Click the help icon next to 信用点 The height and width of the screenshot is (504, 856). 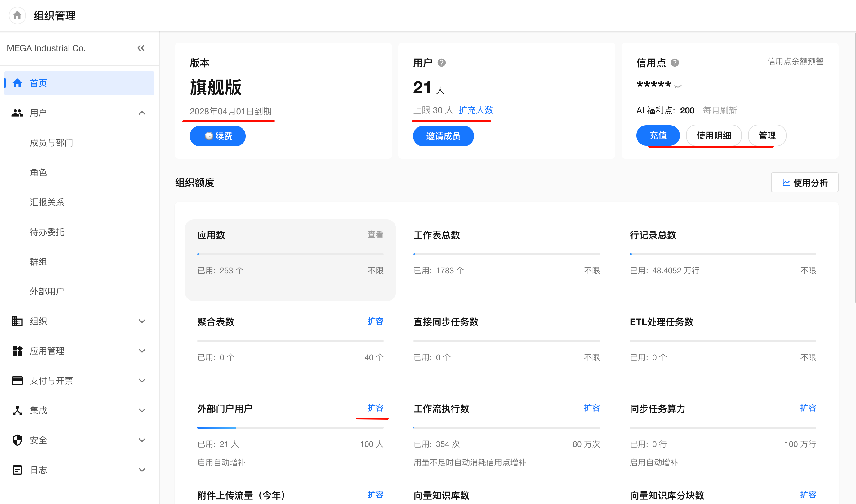tap(675, 63)
